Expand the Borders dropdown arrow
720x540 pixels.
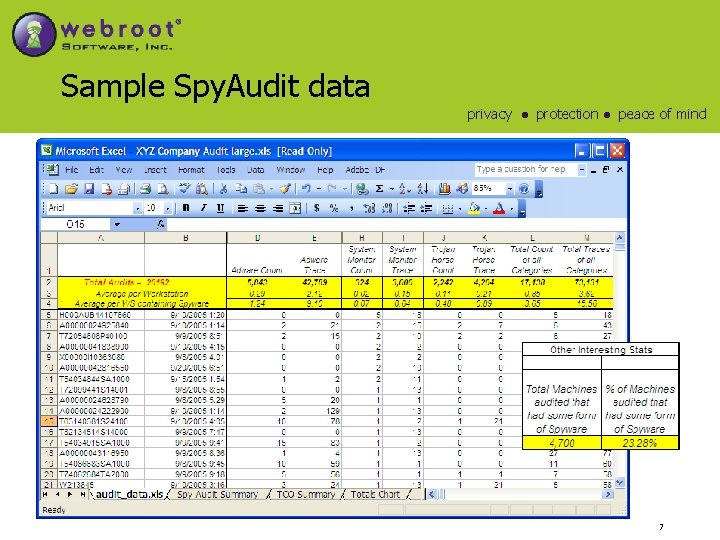(459, 209)
